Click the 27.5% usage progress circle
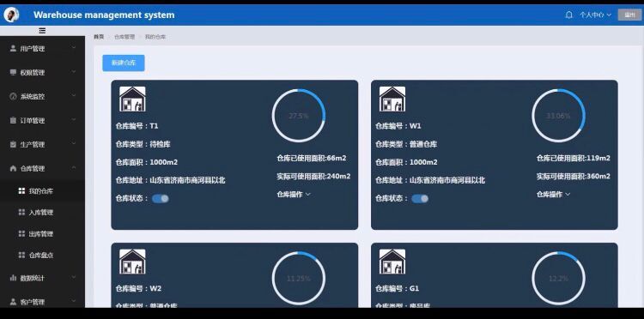The height and width of the screenshot is (319, 644). (x=299, y=116)
